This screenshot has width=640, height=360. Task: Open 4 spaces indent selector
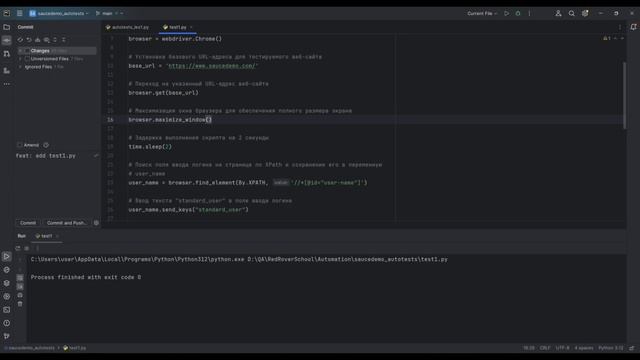click(584, 348)
